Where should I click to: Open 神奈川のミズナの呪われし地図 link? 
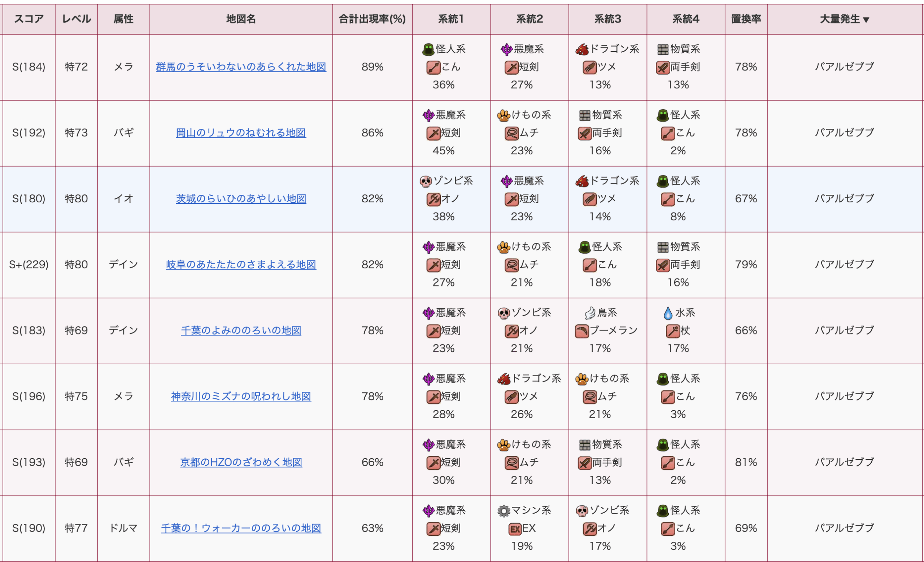(x=241, y=397)
